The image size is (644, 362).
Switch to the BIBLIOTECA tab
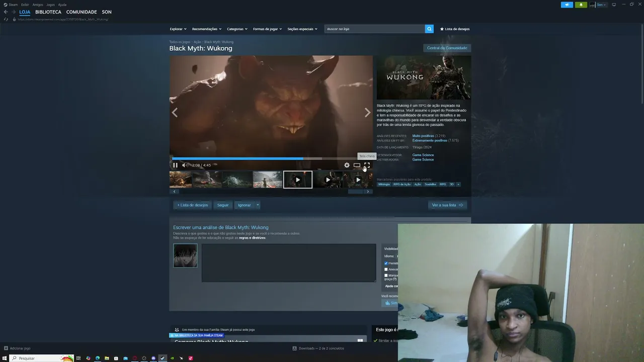(48, 12)
